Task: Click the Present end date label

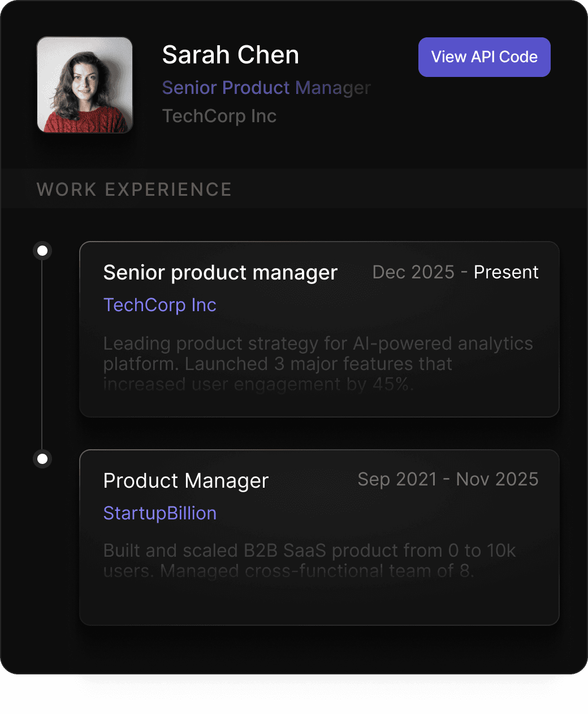Action: point(506,272)
